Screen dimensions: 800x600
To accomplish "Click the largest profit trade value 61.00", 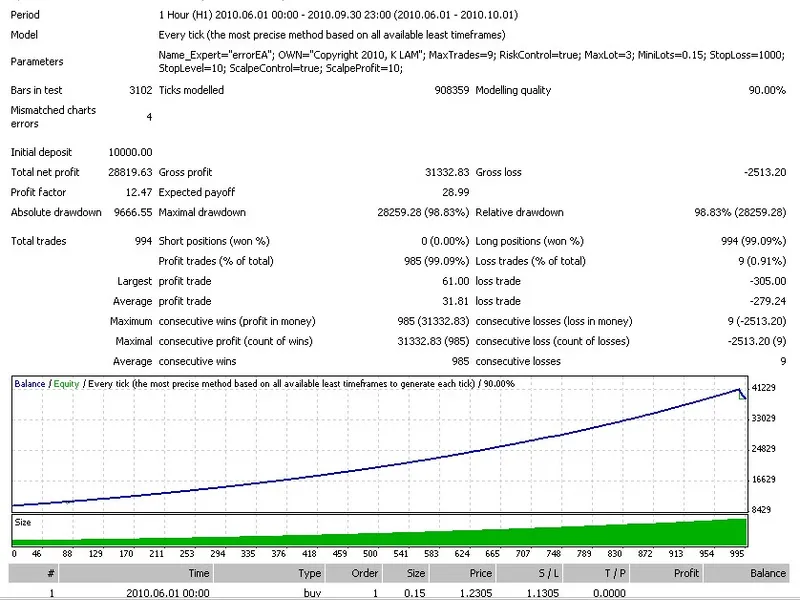I will point(456,281).
